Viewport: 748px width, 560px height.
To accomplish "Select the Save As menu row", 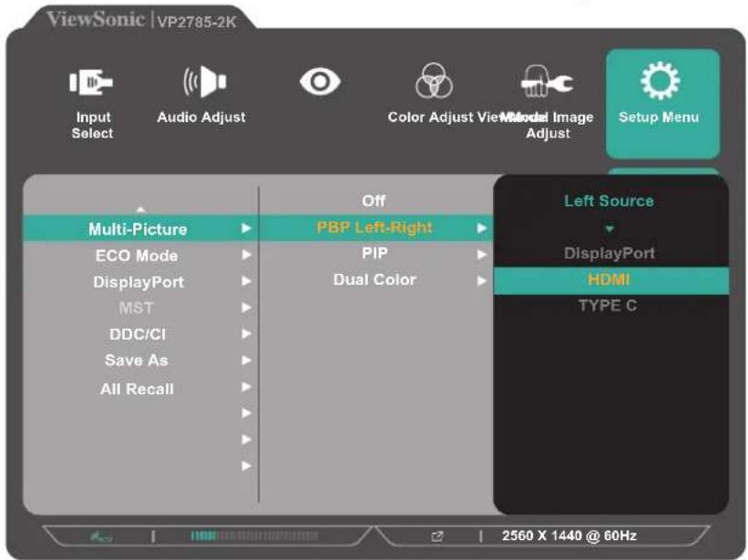I will pyautogui.click(x=140, y=361).
